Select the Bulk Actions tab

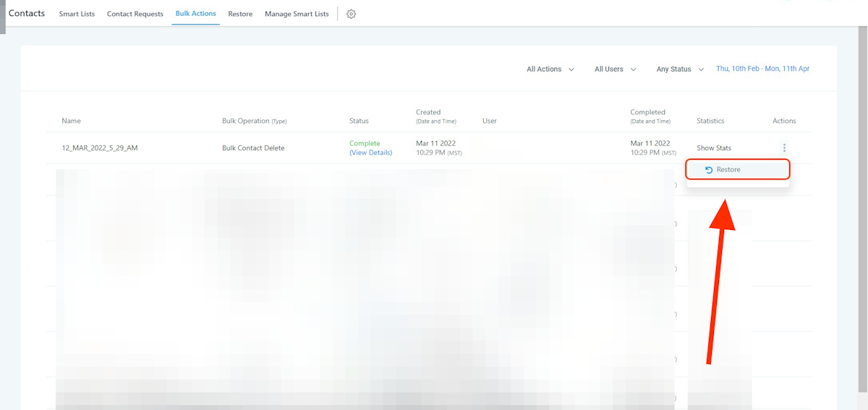195,14
